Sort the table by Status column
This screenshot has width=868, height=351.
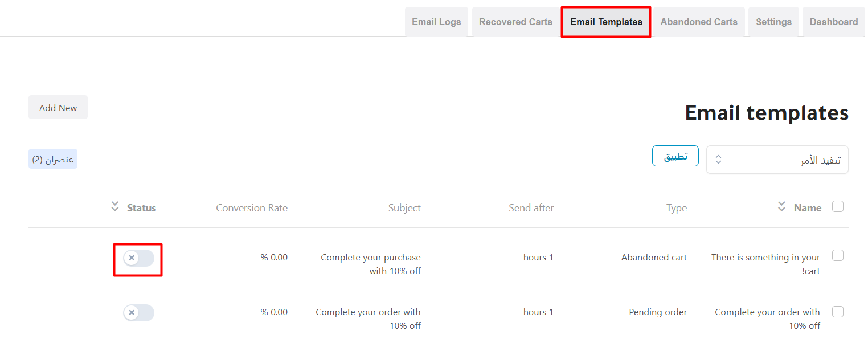pos(141,208)
